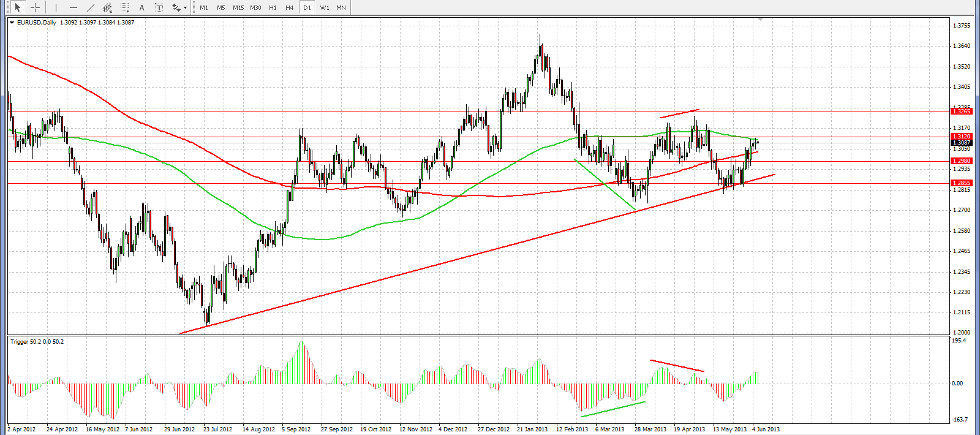Select the equidistant channel tool
Viewport: 980px width, 435px height.
108,7
